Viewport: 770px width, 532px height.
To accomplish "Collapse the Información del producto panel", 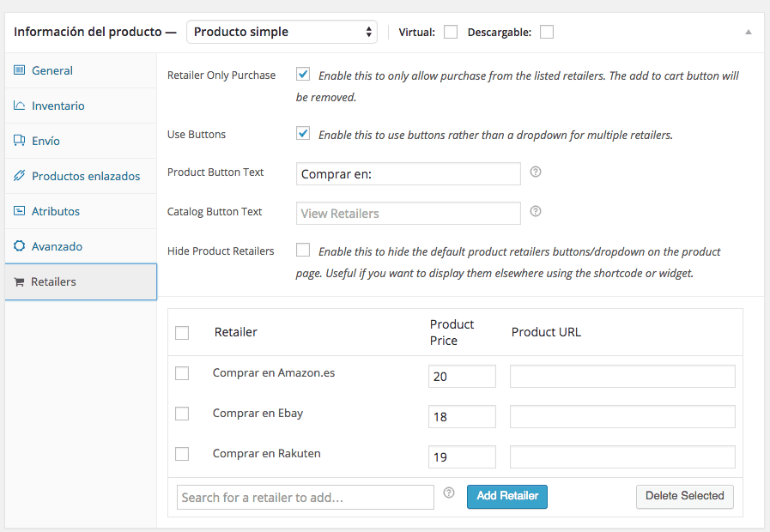I will click(748, 32).
